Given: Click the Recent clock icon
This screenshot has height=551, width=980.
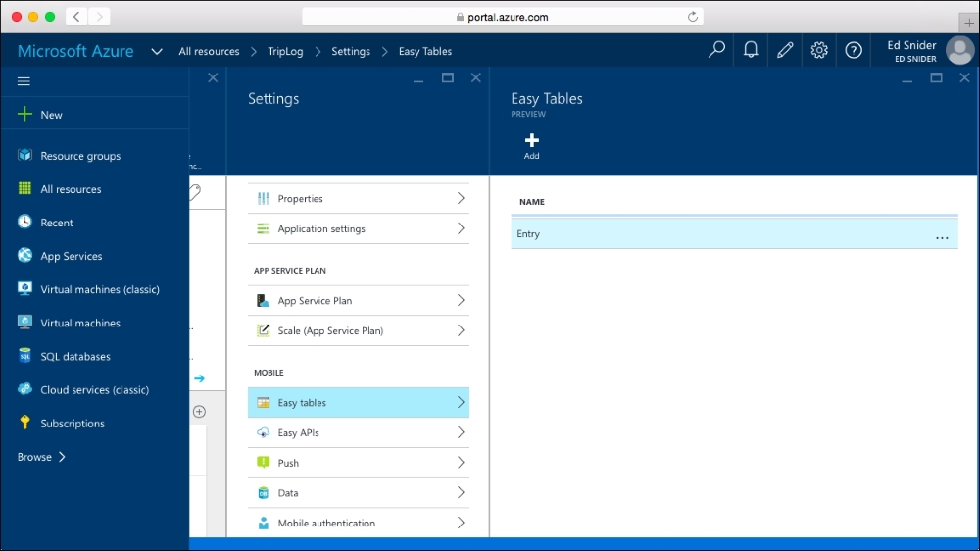Looking at the screenshot, I should tap(25, 222).
